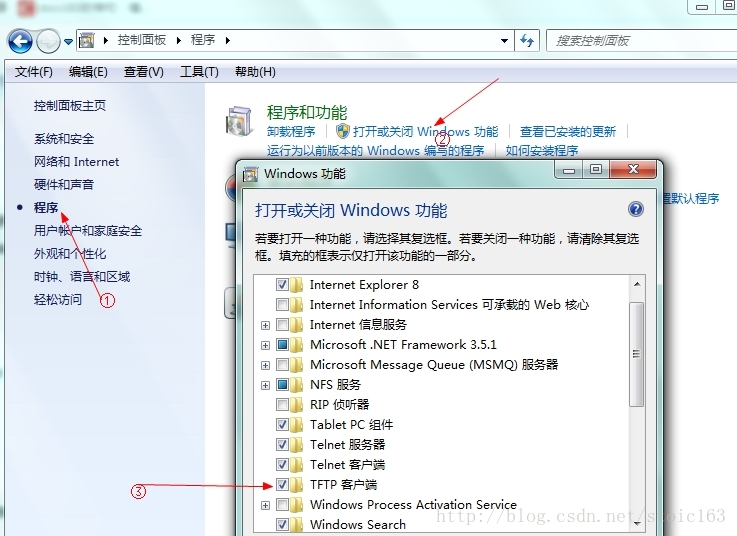Open the 工具(T) menu

tap(199, 72)
